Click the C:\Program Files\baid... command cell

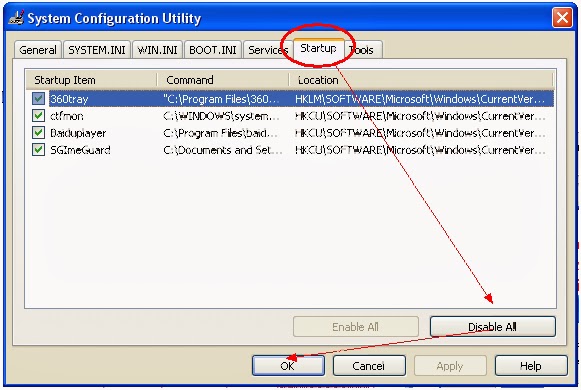point(220,133)
